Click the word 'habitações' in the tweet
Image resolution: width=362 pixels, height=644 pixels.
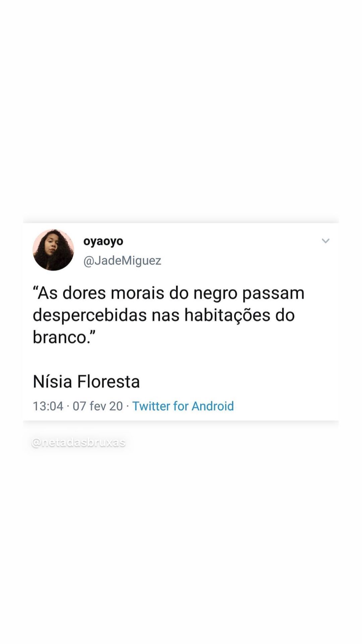pos(227,315)
